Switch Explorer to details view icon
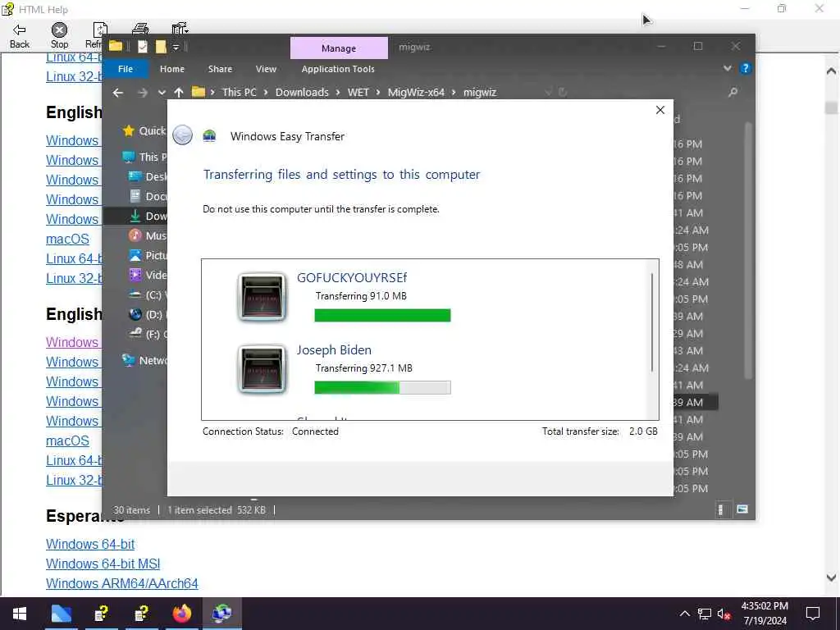The height and width of the screenshot is (630, 840). (721, 509)
